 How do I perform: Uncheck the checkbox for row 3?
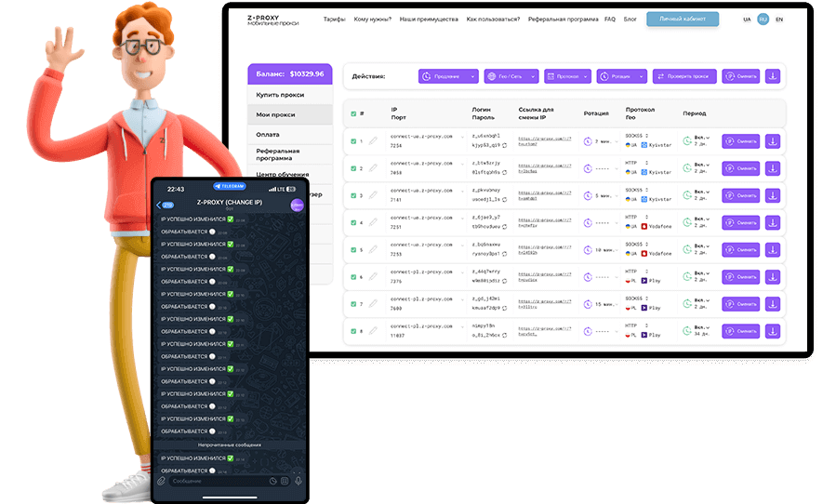(x=353, y=195)
